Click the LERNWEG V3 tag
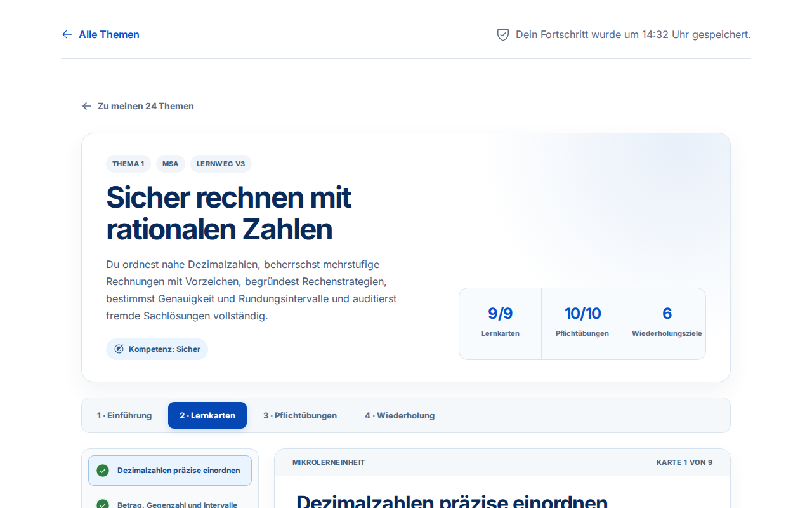 click(221, 164)
